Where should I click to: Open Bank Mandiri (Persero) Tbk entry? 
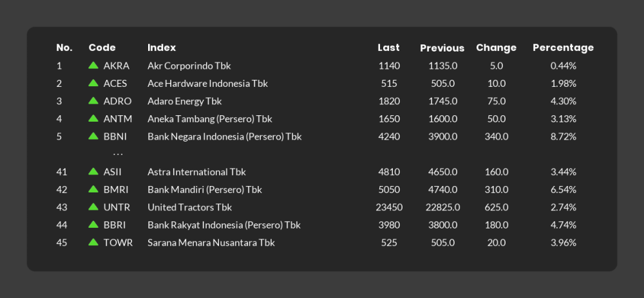[x=205, y=190]
